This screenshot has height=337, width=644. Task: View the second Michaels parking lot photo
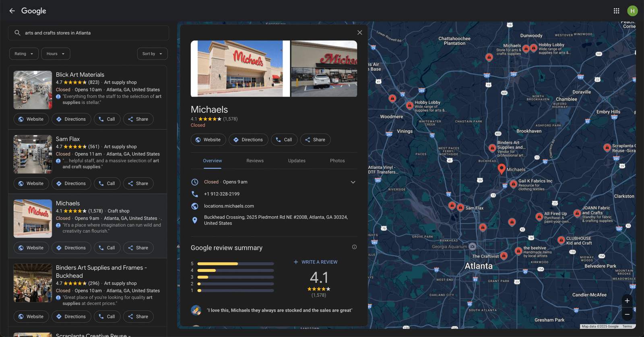point(324,69)
